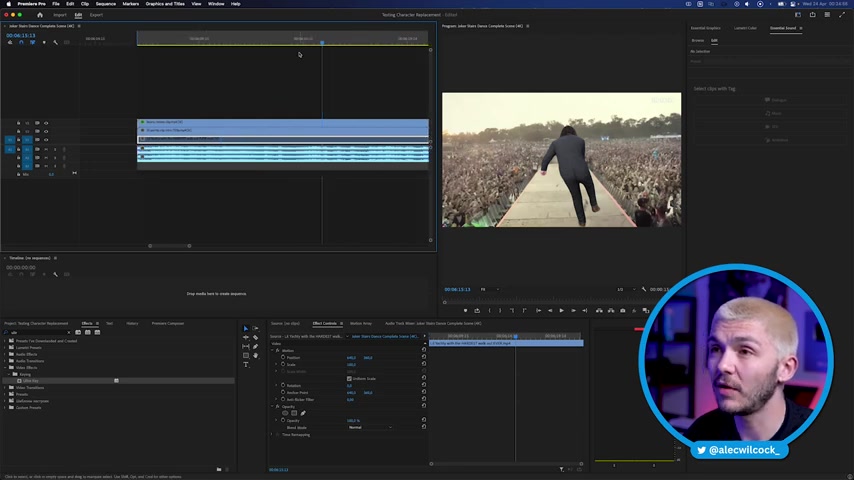This screenshot has height=480, width=854.
Task: Click the Lift button in Program monitor
Action: (599, 311)
